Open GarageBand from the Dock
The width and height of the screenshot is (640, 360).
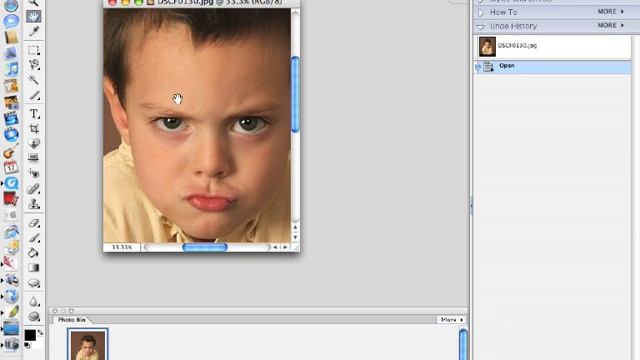11,151
